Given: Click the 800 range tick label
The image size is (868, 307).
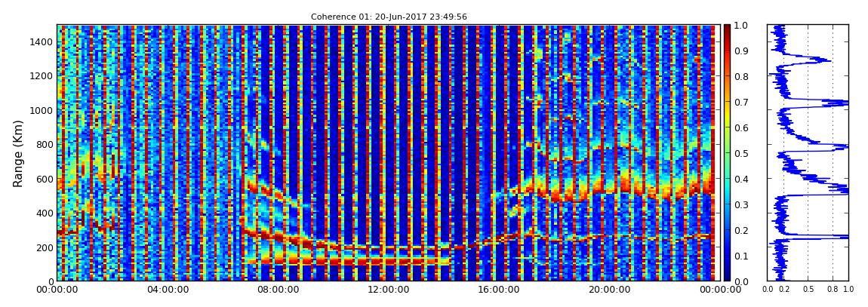Looking at the screenshot, I should coord(44,145).
